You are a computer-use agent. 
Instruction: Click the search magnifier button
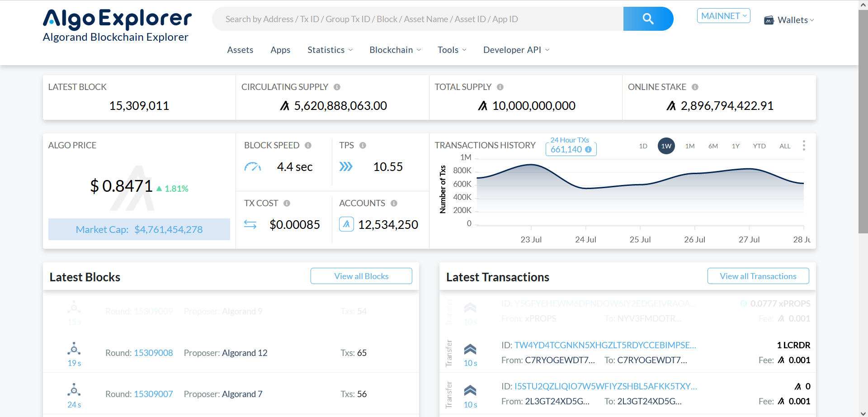tap(648, 19)
